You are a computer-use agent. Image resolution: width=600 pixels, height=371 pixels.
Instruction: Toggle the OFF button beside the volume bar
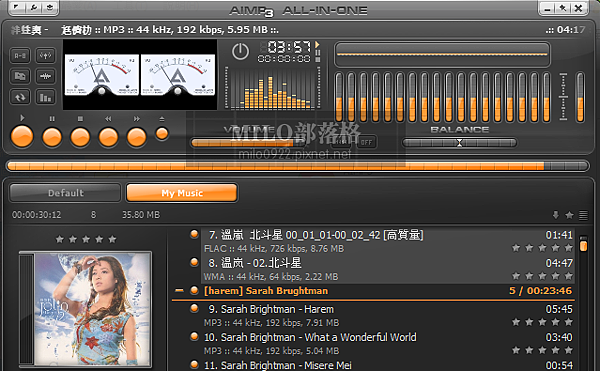coord(366,142)
